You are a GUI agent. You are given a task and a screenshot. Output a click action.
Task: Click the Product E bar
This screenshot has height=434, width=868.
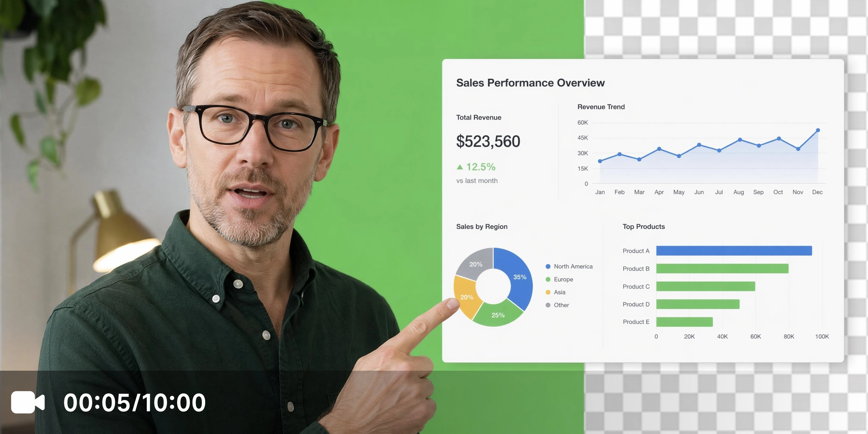click(684, 322)
